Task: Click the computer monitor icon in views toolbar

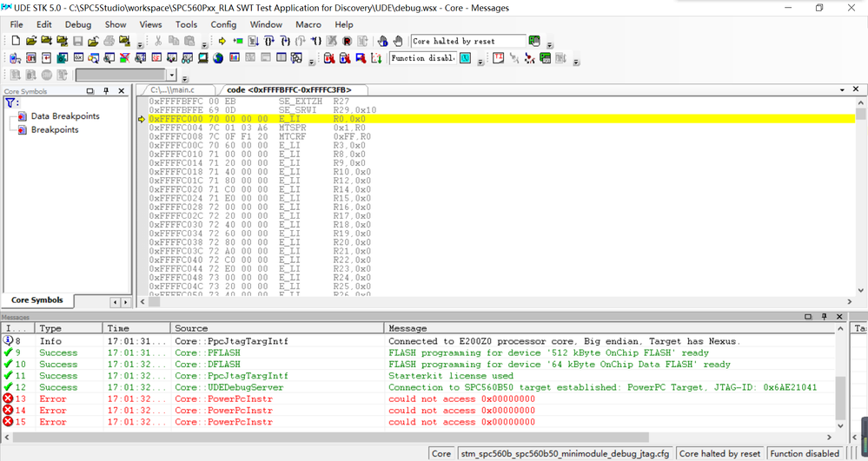Action: (x=203, y=58)
